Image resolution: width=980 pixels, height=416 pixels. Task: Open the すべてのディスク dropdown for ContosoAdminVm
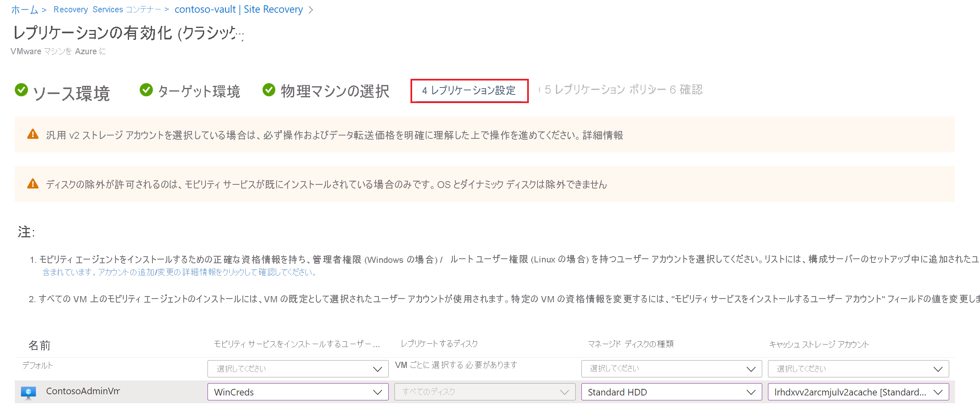(485, 392)
